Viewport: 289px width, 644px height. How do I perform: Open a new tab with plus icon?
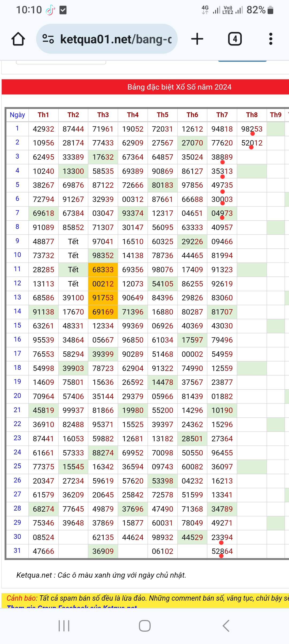click(x=197, y=39)
